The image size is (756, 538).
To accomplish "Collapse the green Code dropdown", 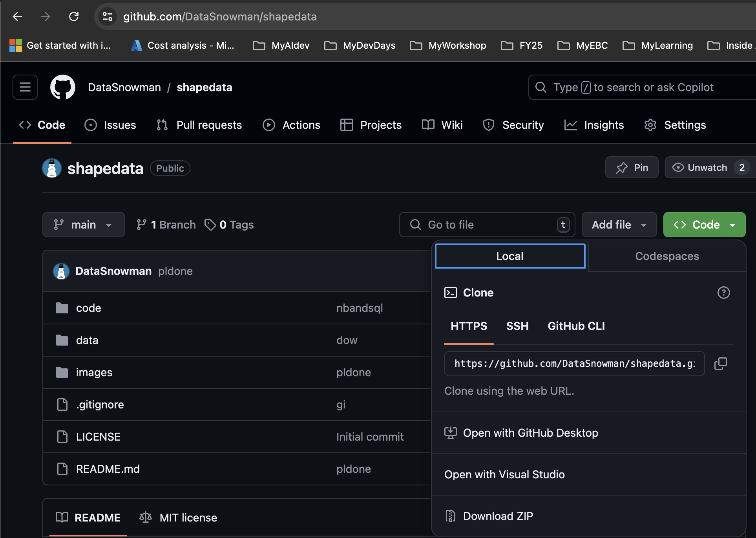I will click(704, 225).
